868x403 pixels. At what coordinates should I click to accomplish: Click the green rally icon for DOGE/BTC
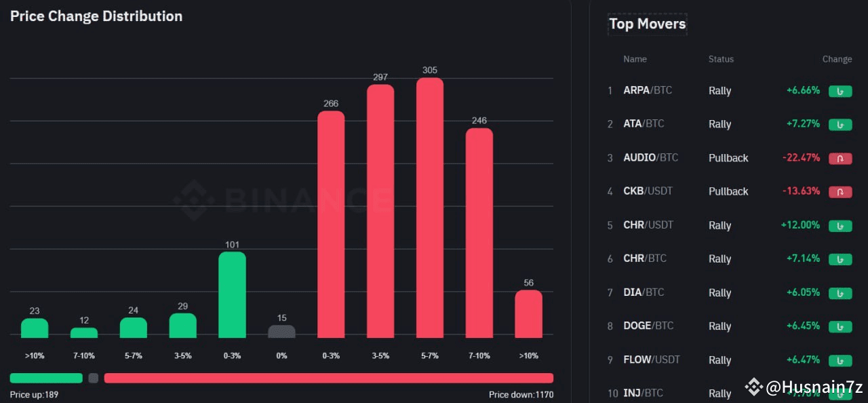(840, 326)
